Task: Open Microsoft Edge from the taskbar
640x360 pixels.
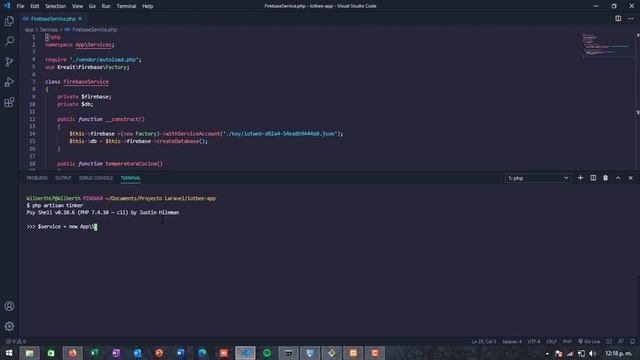Action: tap(202, 353)
